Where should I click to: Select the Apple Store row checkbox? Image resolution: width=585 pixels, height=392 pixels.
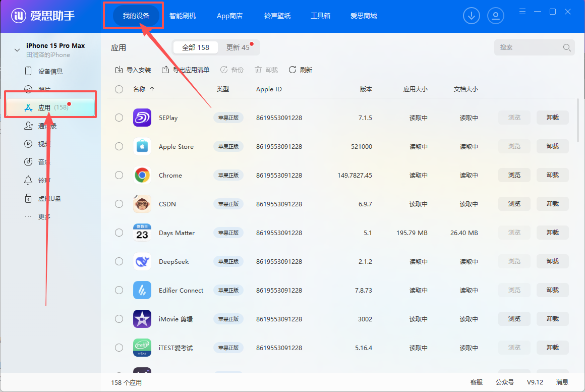coord(119,146)
